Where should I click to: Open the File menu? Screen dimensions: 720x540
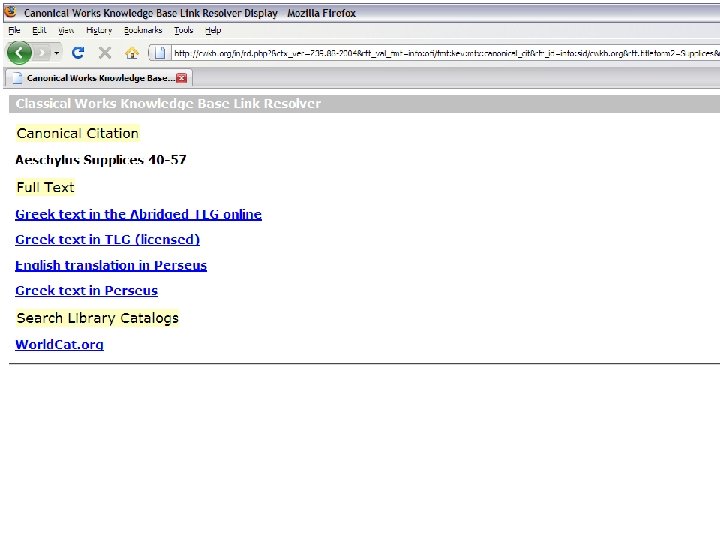coord(14,30)
